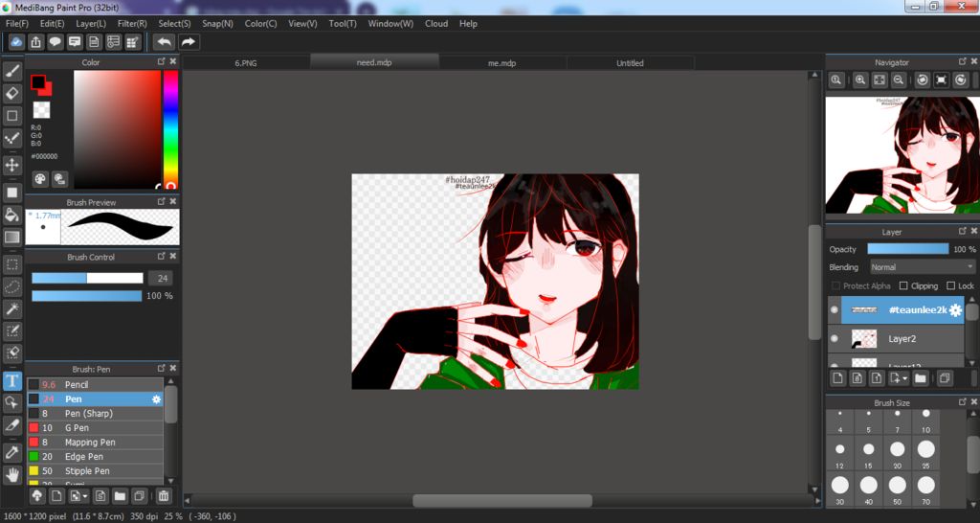Select the Pen (Sharp) brush

(95, 414)
